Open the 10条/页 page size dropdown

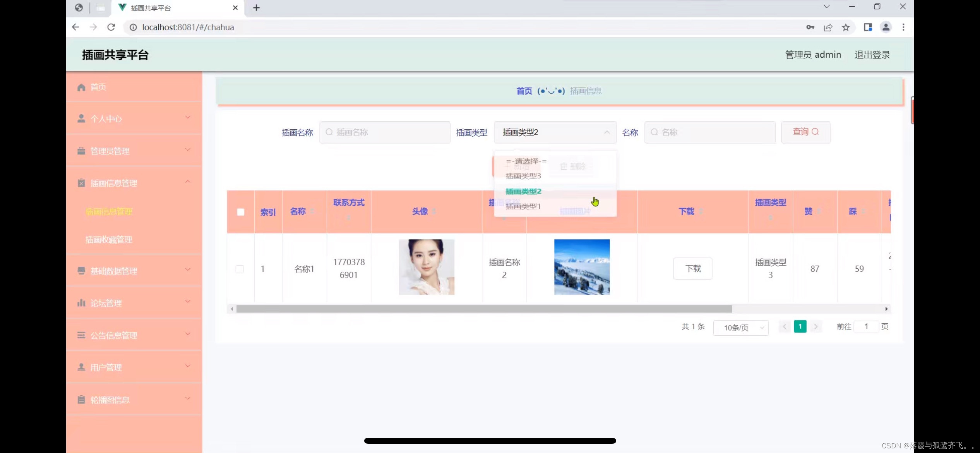(x=741, y=328)
